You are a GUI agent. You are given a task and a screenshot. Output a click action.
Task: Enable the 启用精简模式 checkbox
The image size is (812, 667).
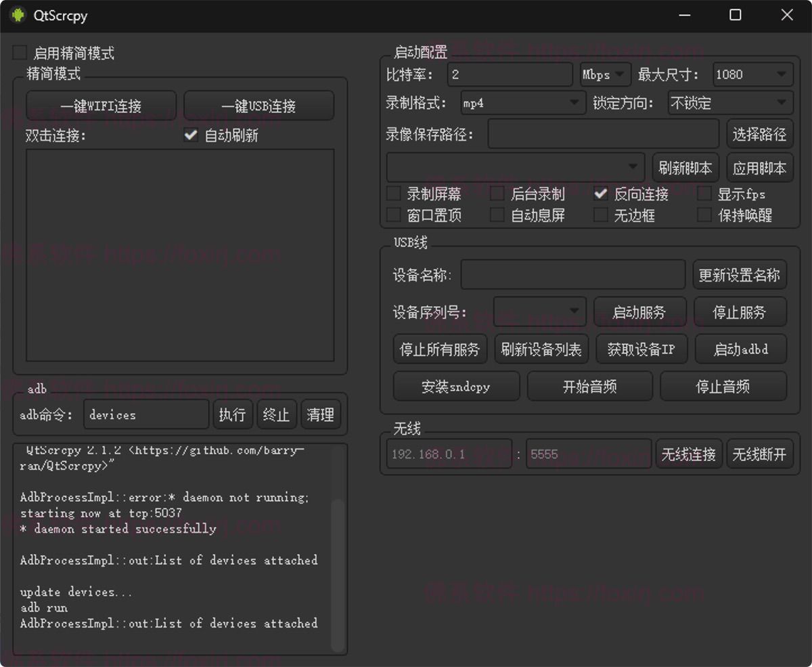point(20,53)
